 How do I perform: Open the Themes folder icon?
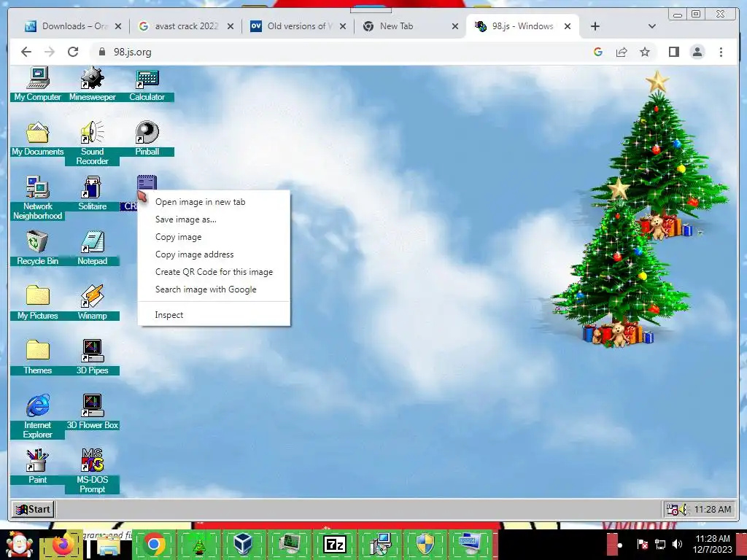click(x=38, y=357)
